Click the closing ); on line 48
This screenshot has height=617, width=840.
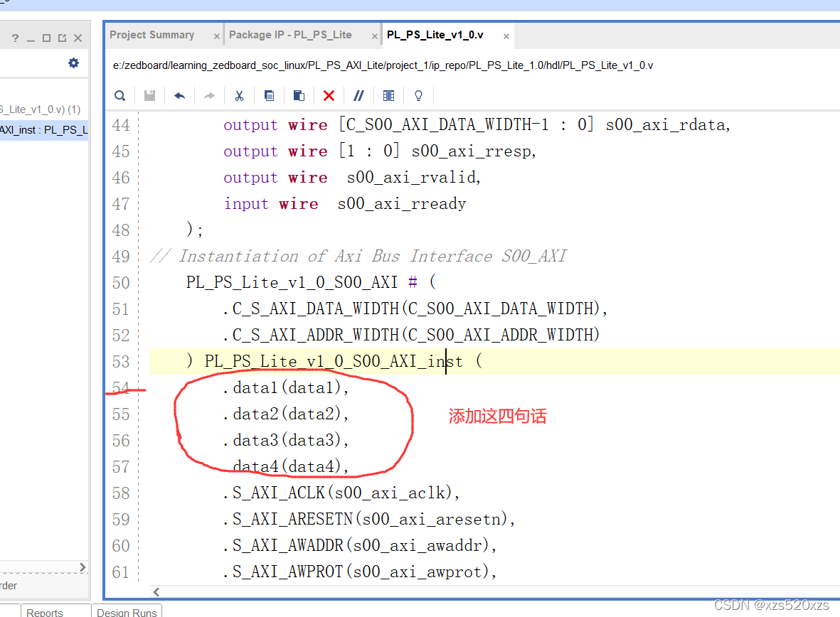[194, 230]
